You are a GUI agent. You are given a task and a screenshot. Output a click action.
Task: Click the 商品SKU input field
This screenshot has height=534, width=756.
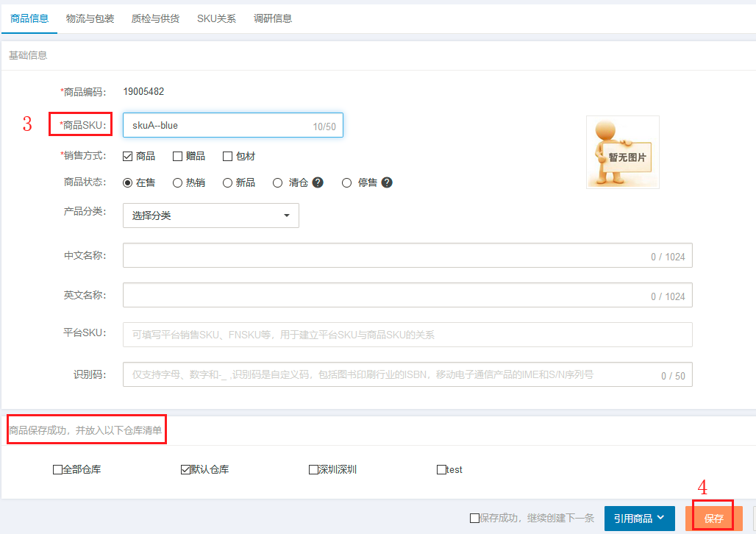233,126
